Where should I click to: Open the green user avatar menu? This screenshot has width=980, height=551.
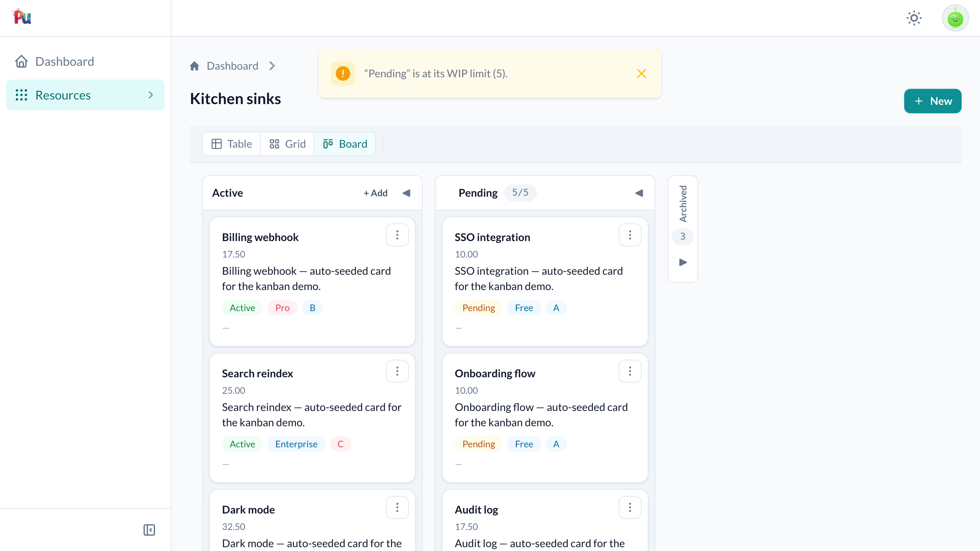955,18
